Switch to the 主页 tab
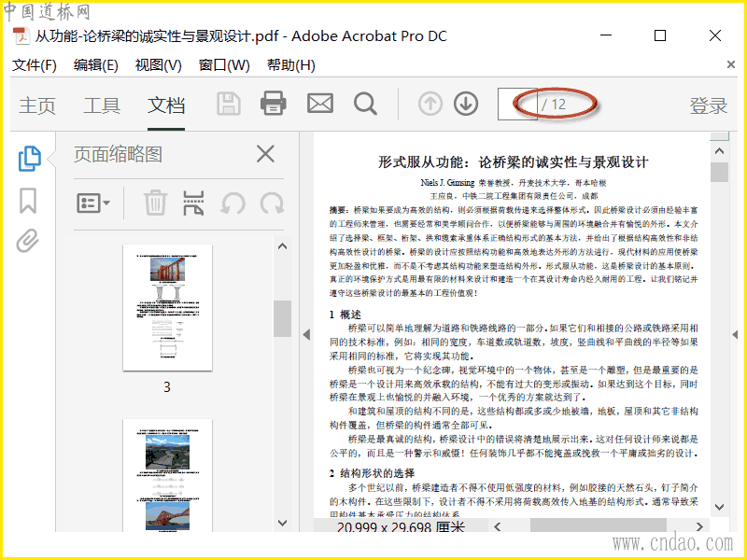This screenshot has height=560, width=747. pyautogui.click(x=37, y=105)
